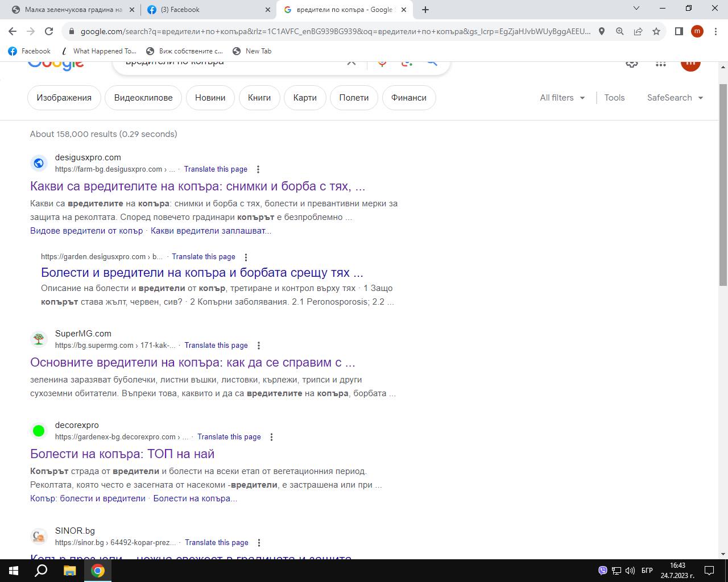
Task: Click Translate this page for SINOR.bg result
Action: (216, 543)
